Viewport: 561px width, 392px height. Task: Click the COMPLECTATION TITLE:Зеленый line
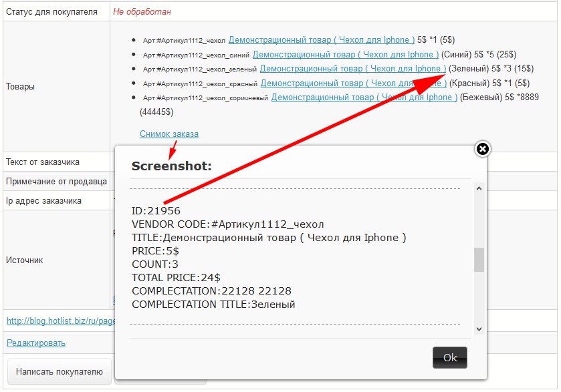213,305
